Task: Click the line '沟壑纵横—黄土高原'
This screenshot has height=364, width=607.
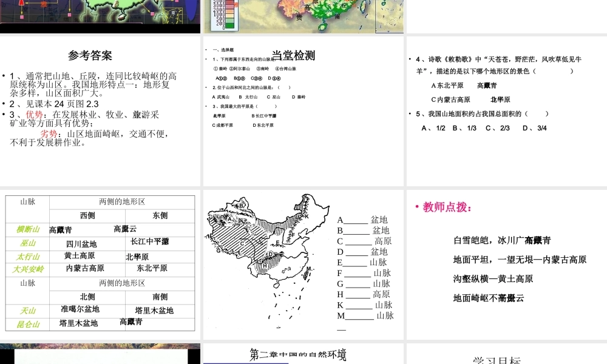Action: [x=493, y=279]
